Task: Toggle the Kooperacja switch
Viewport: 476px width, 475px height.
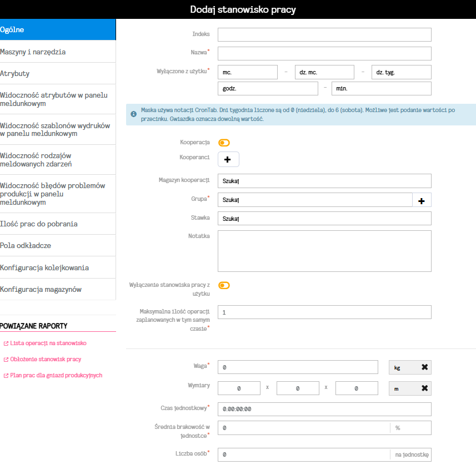Action: [x=224, y=143]
